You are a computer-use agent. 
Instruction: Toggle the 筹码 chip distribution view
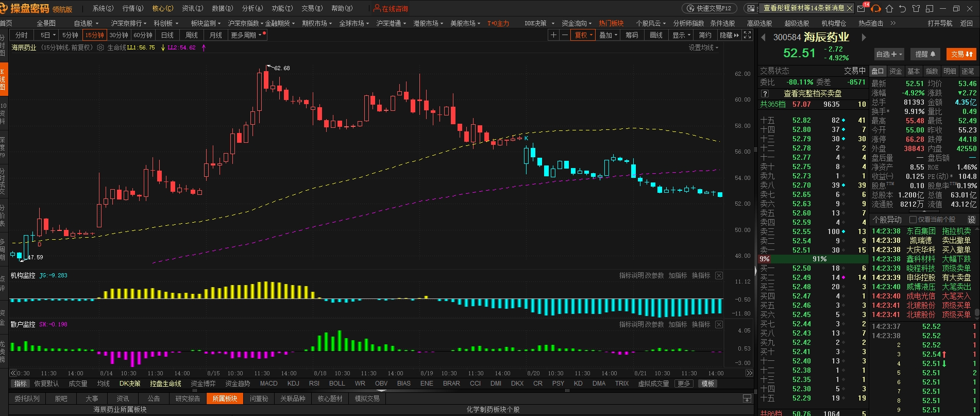632,35
